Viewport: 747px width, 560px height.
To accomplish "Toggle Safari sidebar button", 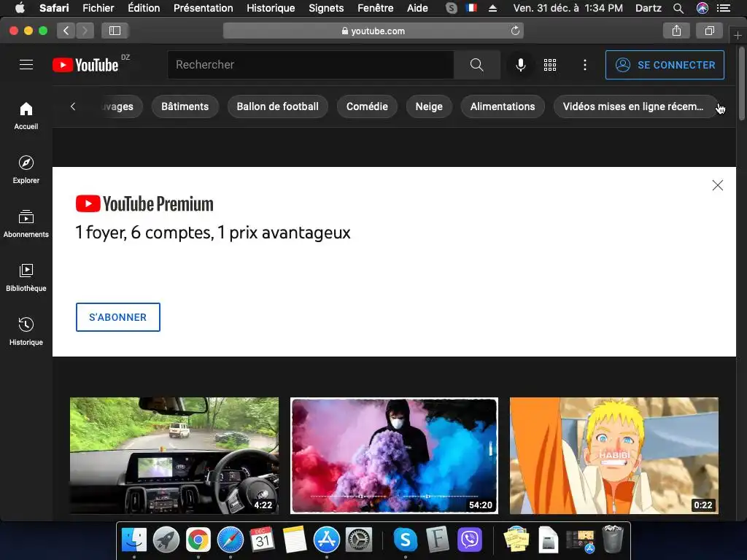I will point(115,31).
